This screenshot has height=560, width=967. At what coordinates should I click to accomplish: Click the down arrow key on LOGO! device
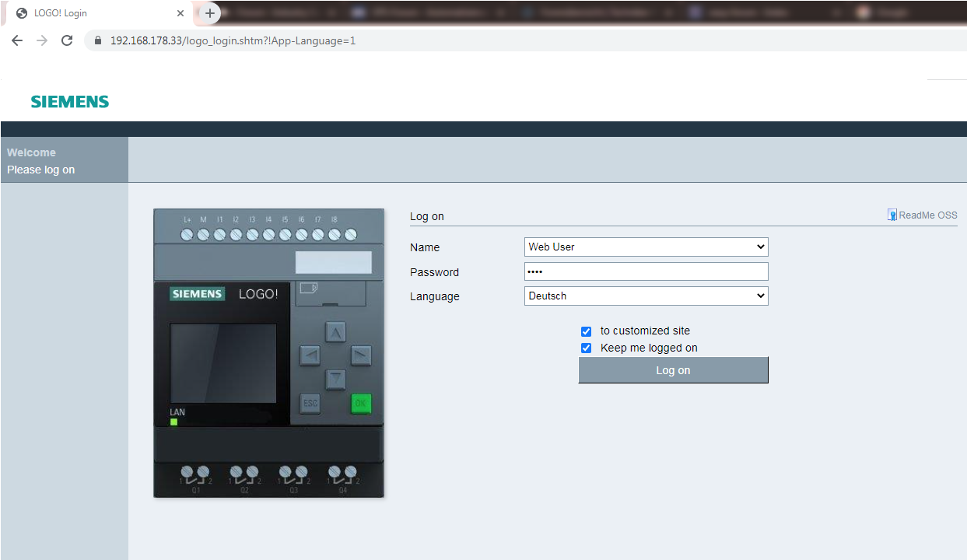(335, 379)
